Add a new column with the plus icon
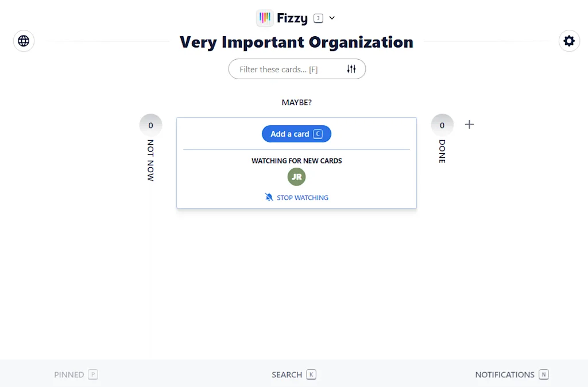The height and width of the screenshot is (387, 588). tap(469, 125)
